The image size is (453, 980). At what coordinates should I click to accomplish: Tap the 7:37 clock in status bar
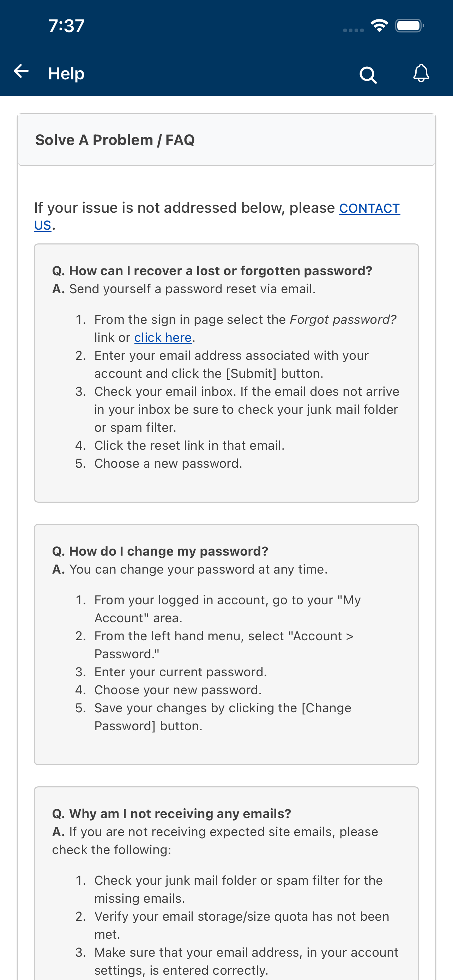66,26
